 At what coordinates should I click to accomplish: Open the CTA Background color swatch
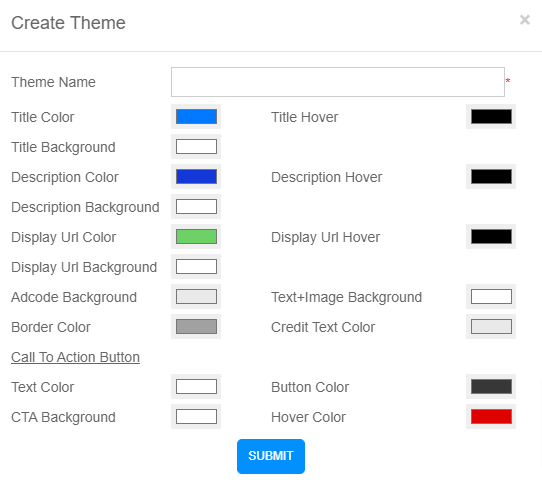point(196,417)
